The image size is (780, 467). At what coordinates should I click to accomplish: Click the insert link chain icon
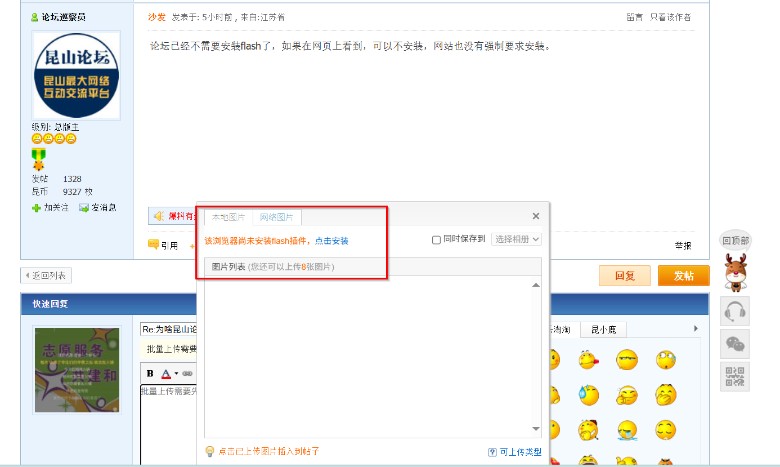point(187,373)
